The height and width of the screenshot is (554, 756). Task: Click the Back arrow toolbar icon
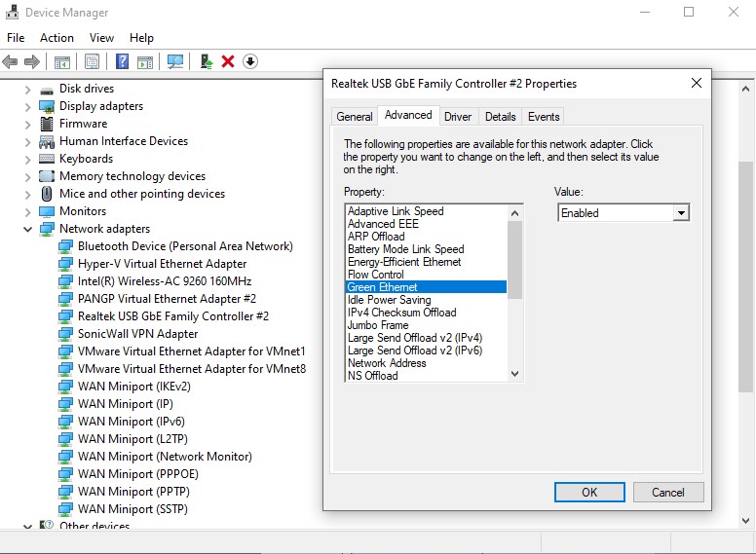point(10,61)
